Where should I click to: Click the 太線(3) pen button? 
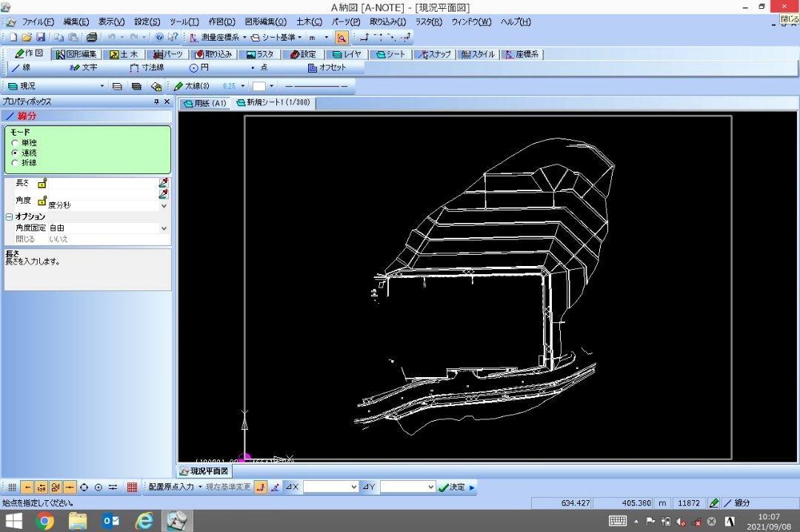(x=192, y=86)
